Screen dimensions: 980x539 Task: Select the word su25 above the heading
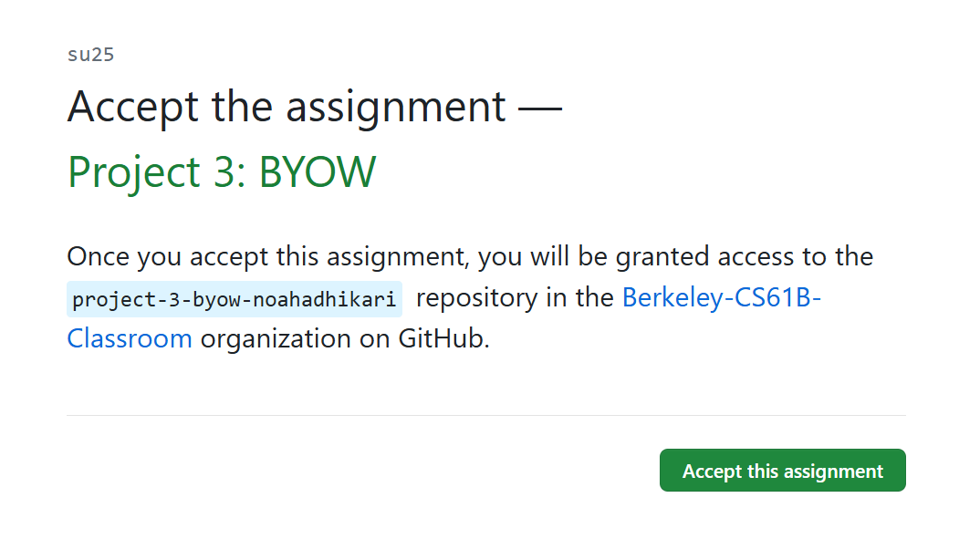tap(89, 55)
